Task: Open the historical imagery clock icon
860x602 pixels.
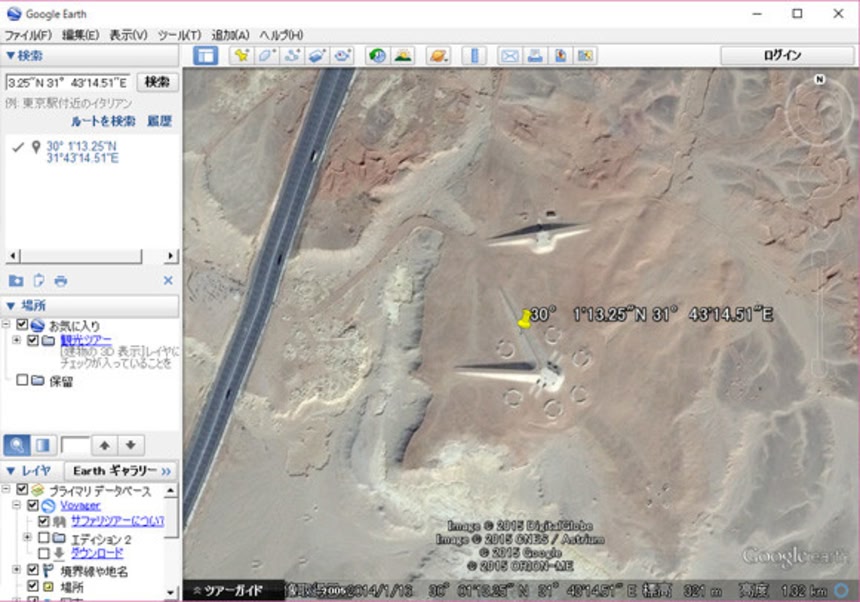Action: (377, 56)
